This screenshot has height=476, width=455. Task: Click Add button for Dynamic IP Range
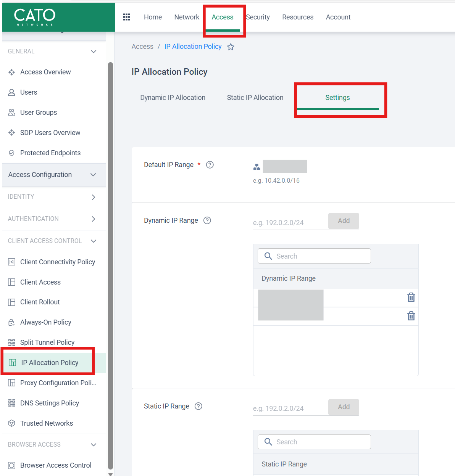tap(344, 221)
